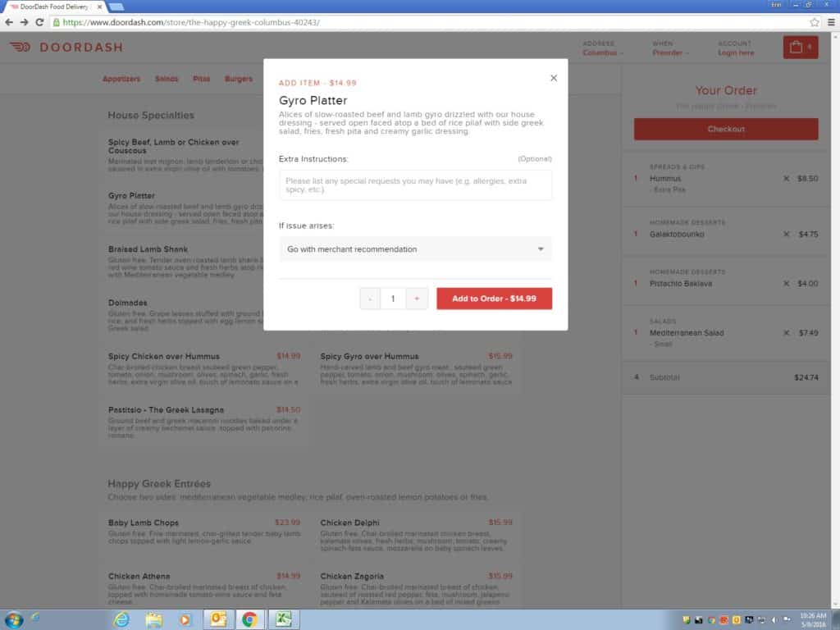Focus the Extra Instructions text box
This screenshot has height=630, width=840.
[x=415, y=185]
